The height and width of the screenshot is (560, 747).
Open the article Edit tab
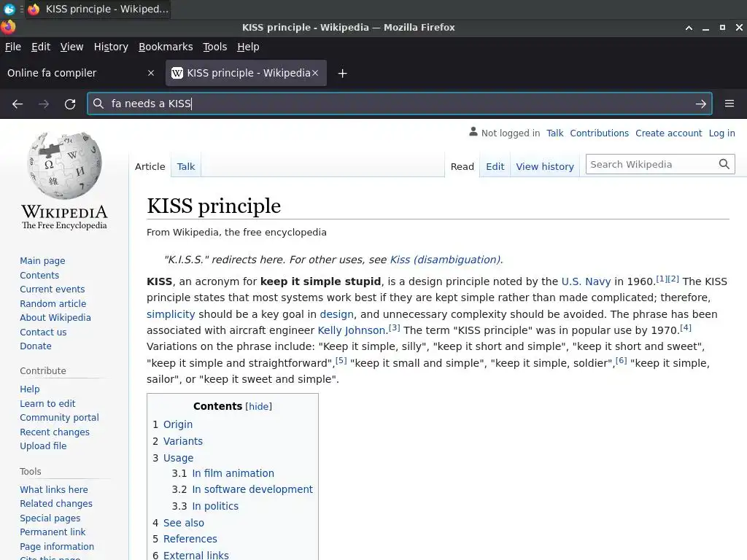[x=495, y=166]
